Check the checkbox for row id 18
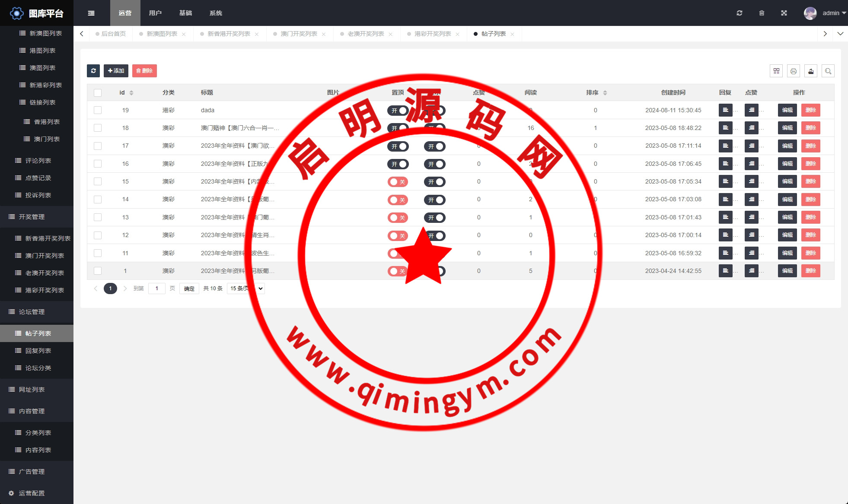 pyautogui.click(x=98, y=128)
